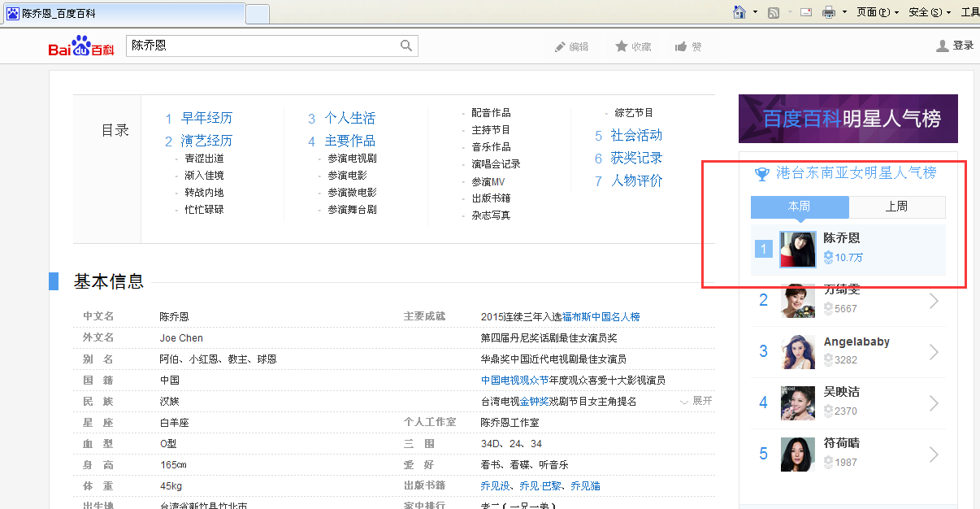The image size is (980, 509).
Task: Open 出版书籍 subsection link
Action: pyautogui.click(x=492, y=198)
